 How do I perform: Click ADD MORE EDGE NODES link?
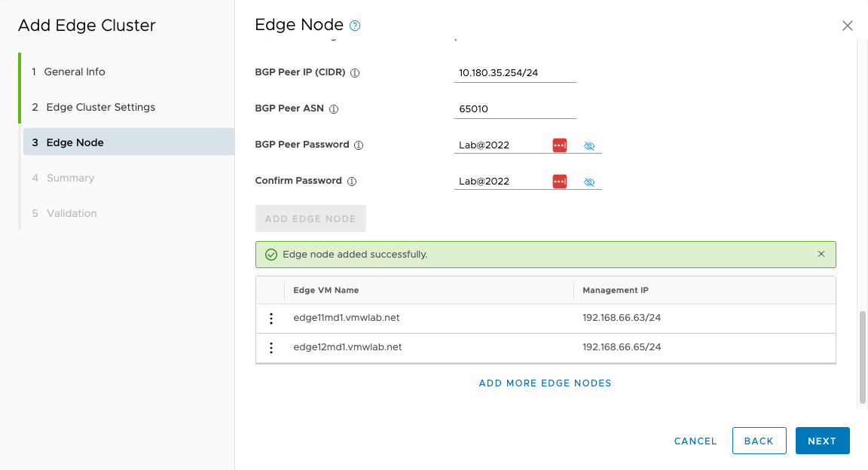click(x=546, y=383)
